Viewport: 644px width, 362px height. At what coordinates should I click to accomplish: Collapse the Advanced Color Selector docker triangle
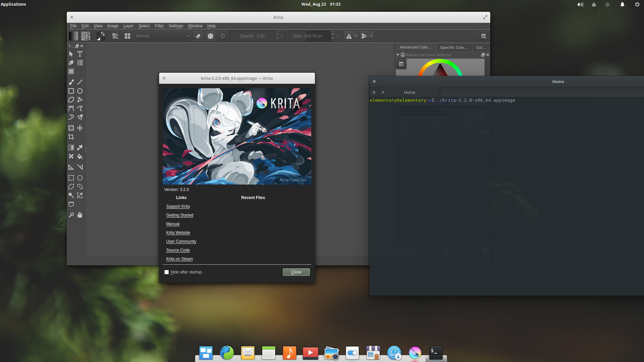click(398, 55)
